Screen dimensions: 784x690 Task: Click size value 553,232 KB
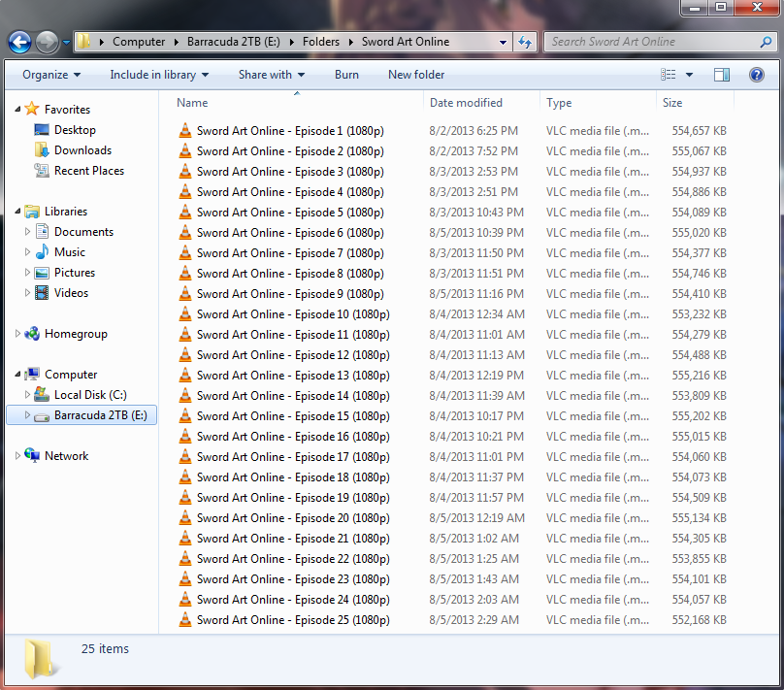click(699, 314)
